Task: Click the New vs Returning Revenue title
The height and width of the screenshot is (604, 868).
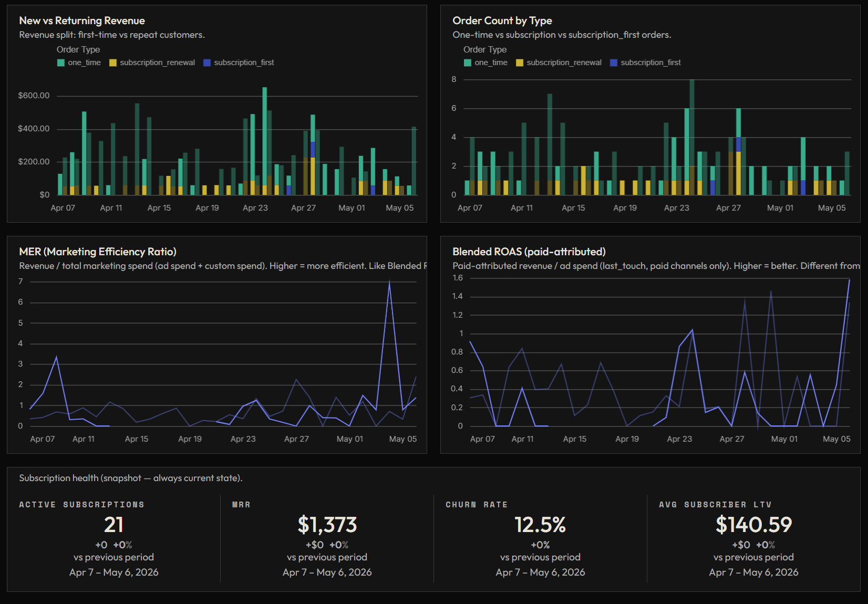Action: tap(82, 20)
